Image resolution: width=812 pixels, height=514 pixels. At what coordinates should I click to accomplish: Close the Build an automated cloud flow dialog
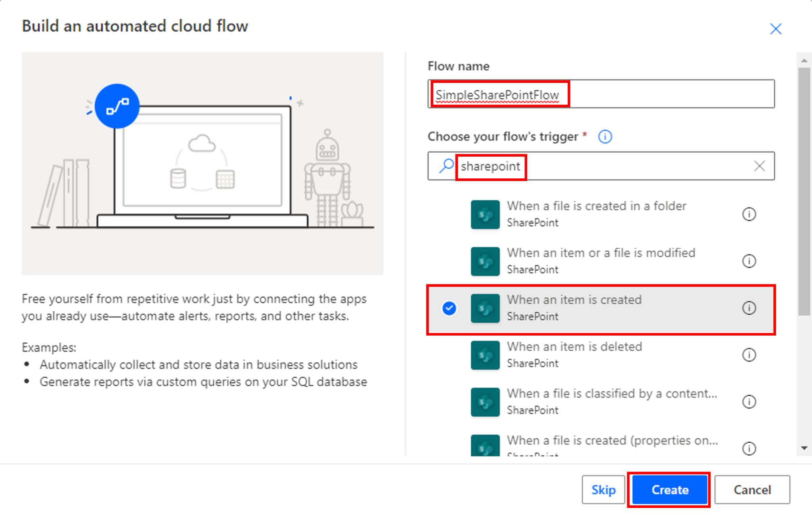pos(775,29)
